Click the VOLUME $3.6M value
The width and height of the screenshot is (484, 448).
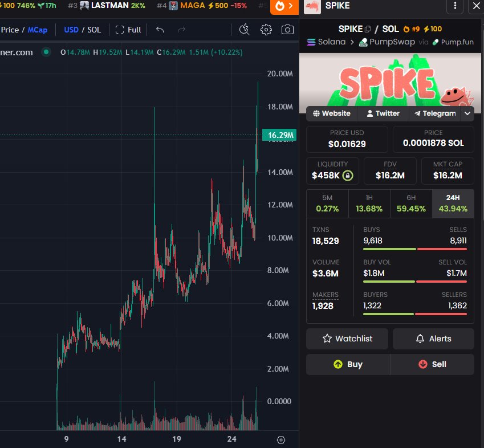(326, 274)
